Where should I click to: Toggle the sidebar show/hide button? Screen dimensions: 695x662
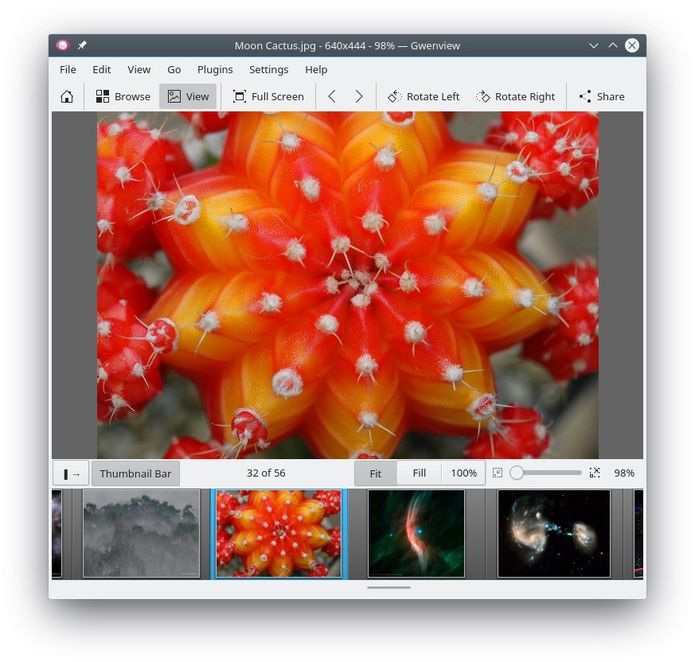tap(71, 474)
